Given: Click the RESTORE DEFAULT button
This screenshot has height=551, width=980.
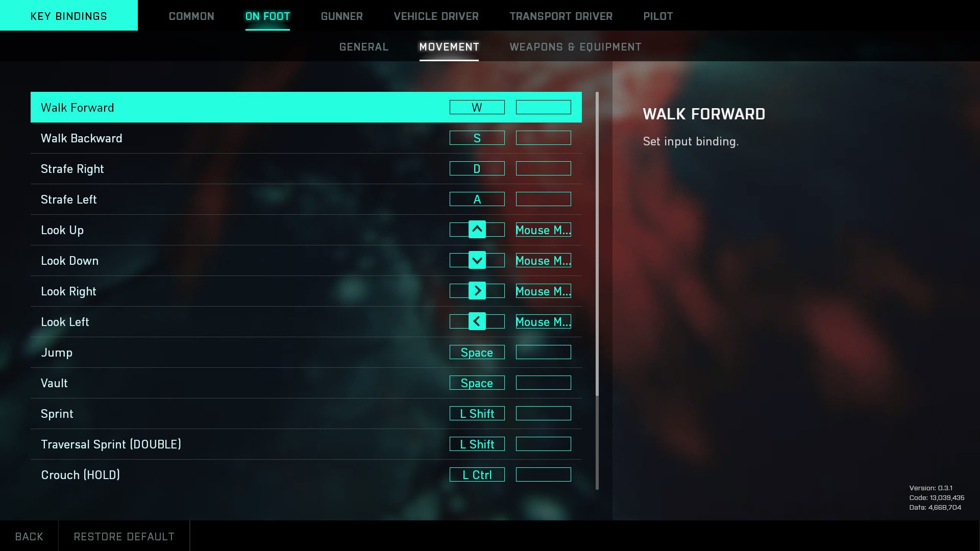Looking at the screenshot, I should click(x=124, y=536).
